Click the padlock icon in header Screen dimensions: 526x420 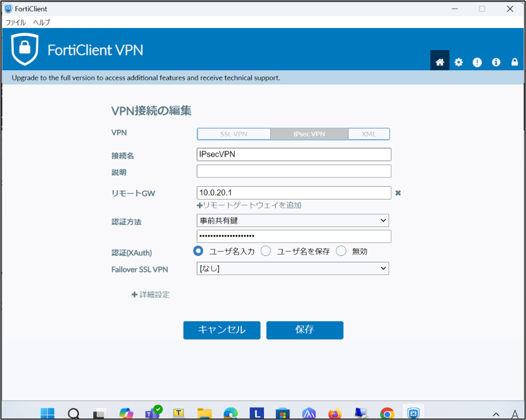[x=515, y=62]
